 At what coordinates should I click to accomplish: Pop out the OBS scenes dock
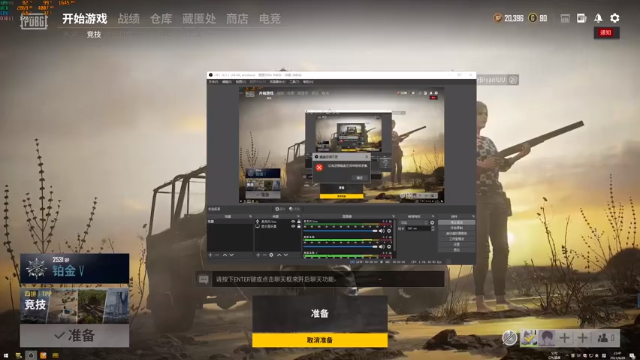pos(251,216)
